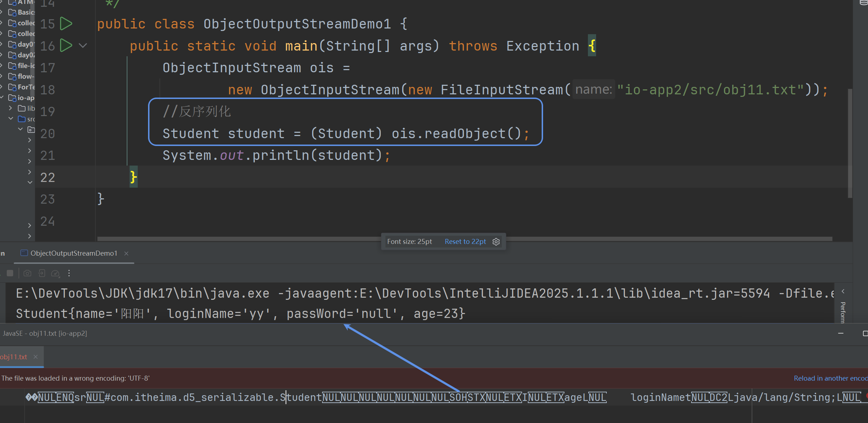Click Reset to 22pt link
The image size is (868, 423).
[465, 242]
